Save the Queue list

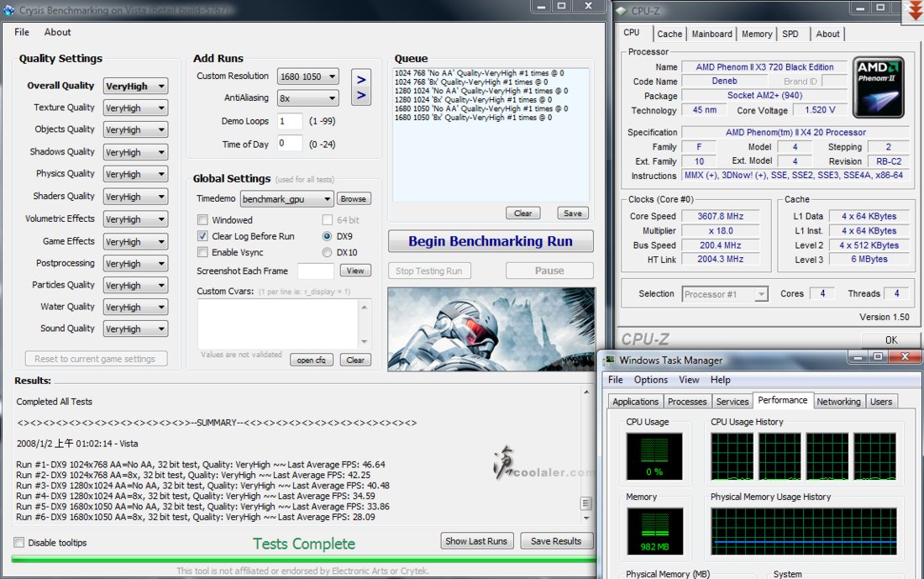tap(573, 213)
